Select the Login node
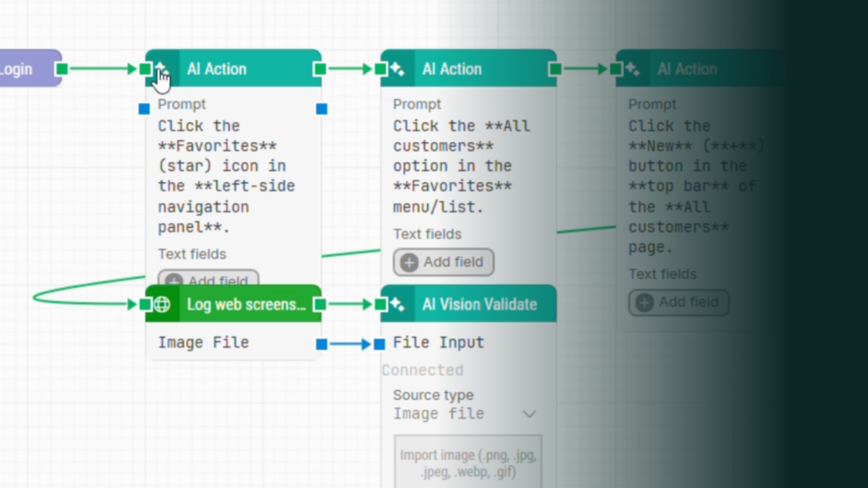Screen dimensions: 868x488 click(x=25, y=69)
